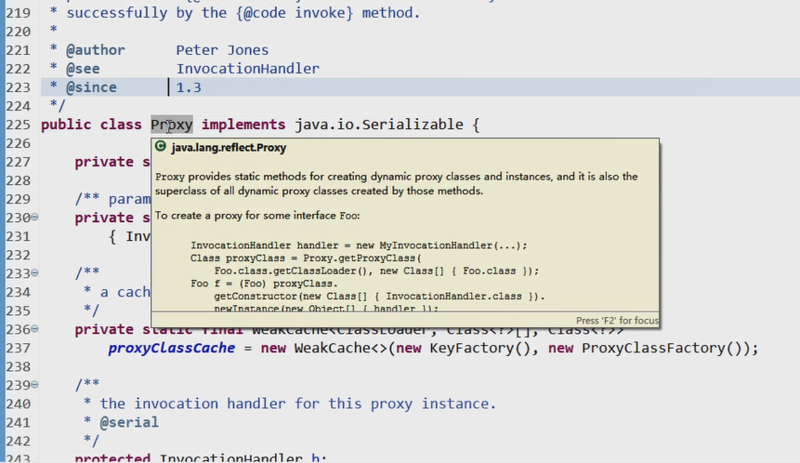This screenshot has width=800, height=463.
Task: Click the "public" keyword on line 225
Action: 66,125
